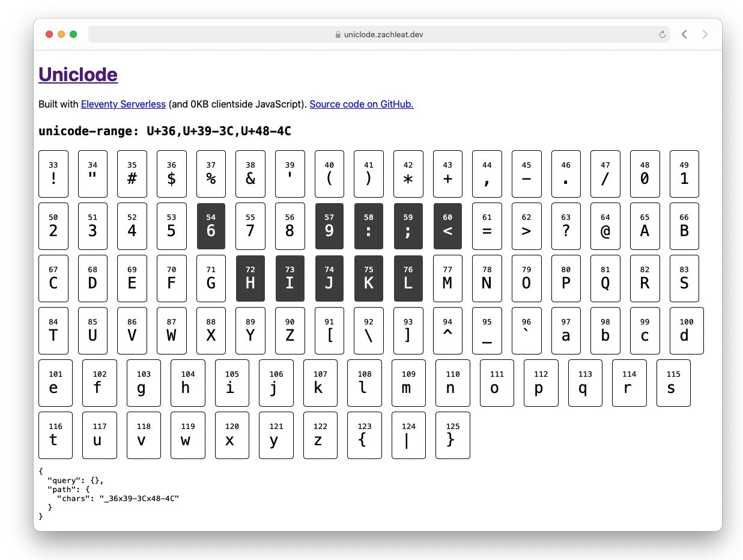
Task: Select tile 47 forward slash
Action: point(605,174)
